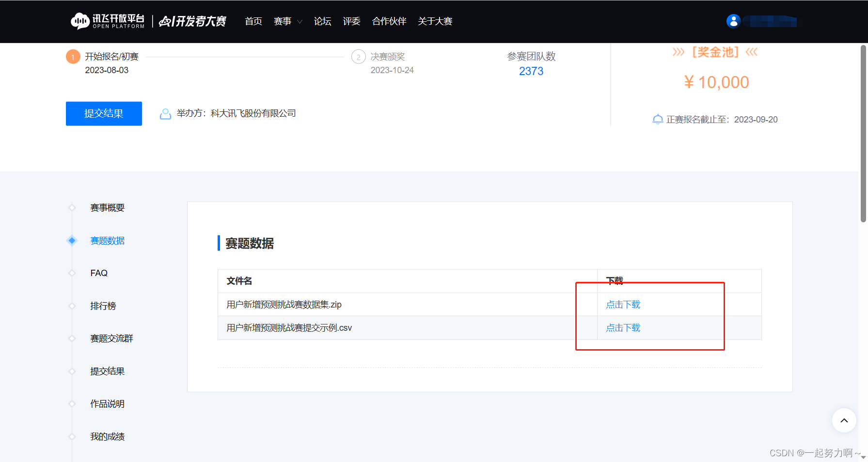Viewport: 868px width, 462px height.
Task: Click the iFlytek Open Platform logo
Action: [107, 21]
